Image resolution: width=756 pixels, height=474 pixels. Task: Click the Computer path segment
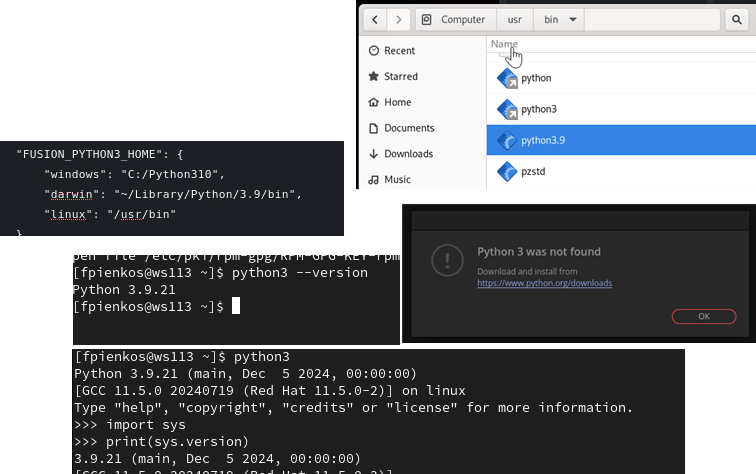tap(463, 20)
